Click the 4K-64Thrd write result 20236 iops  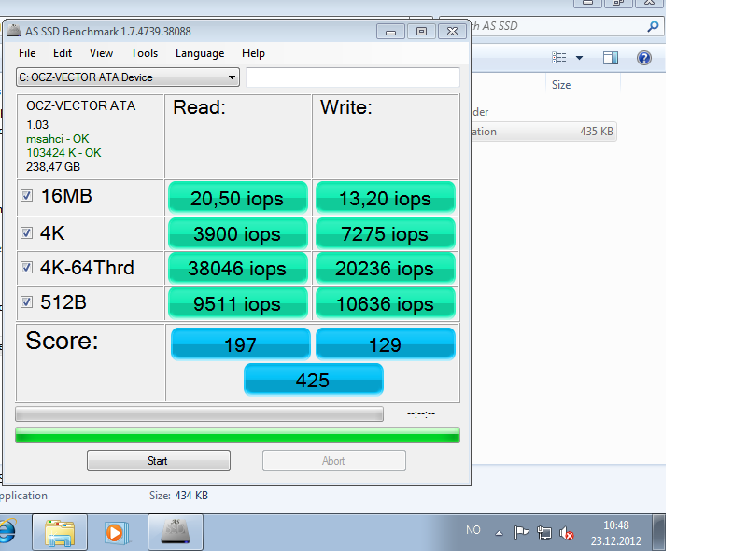386,268
